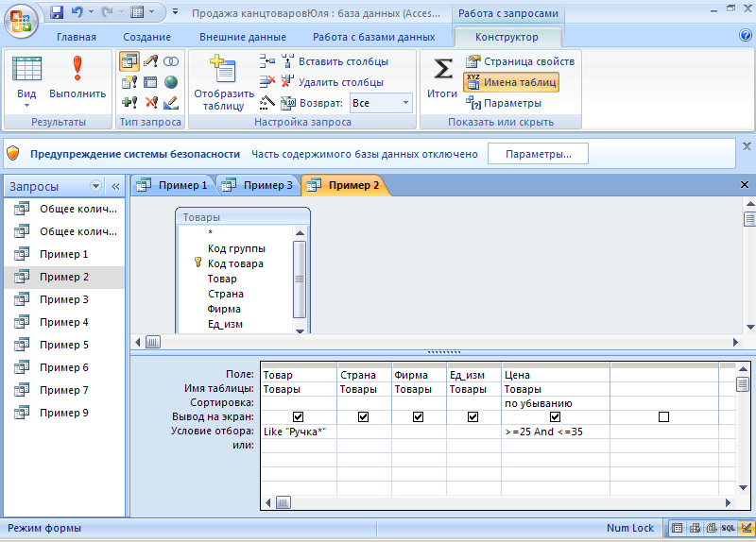The image size is (756, 542).
Task: Click Отобразить таблицу
Action: coord(224,82)
